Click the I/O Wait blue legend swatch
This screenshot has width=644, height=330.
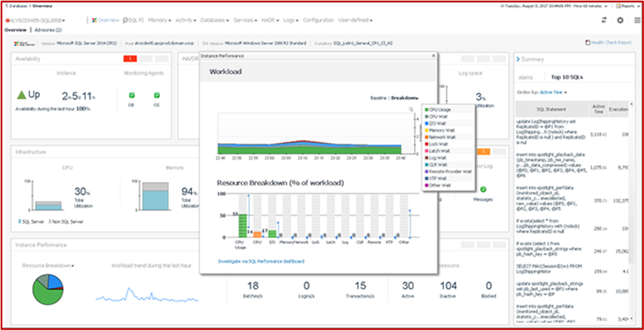coord(427,123)
